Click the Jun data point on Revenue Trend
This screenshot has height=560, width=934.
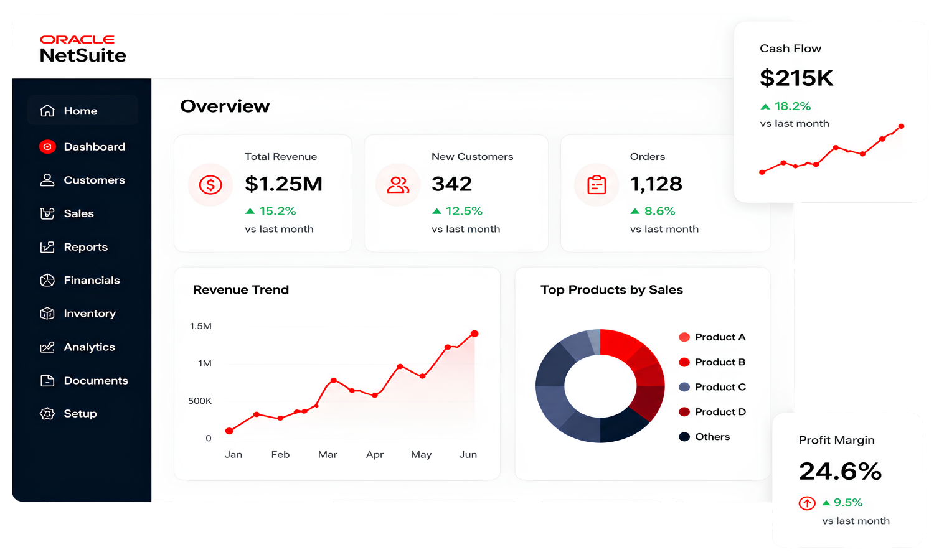[x=474, y=334]
